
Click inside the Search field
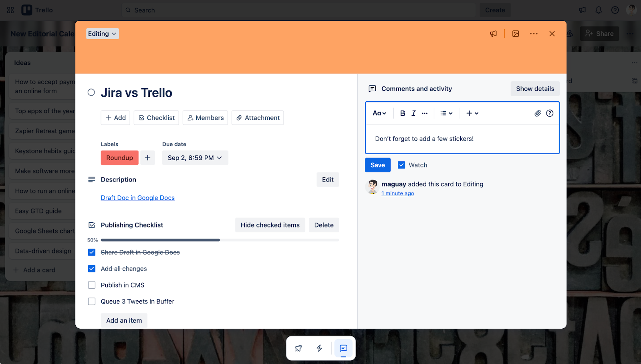point(280,10)
